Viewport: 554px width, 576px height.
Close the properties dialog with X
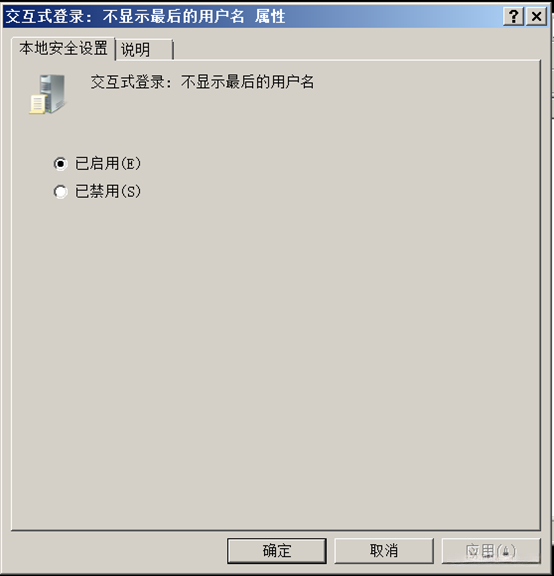coord(536,16)
